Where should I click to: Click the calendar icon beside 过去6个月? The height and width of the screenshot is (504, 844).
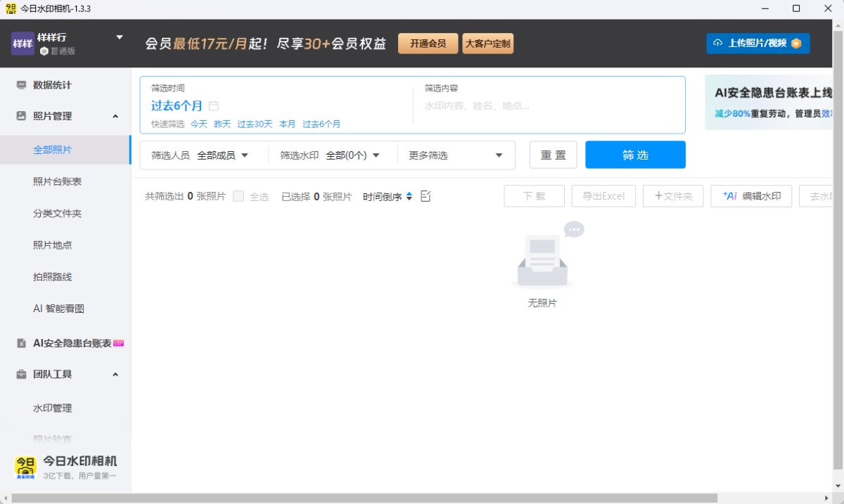click(x=214, y=106)
